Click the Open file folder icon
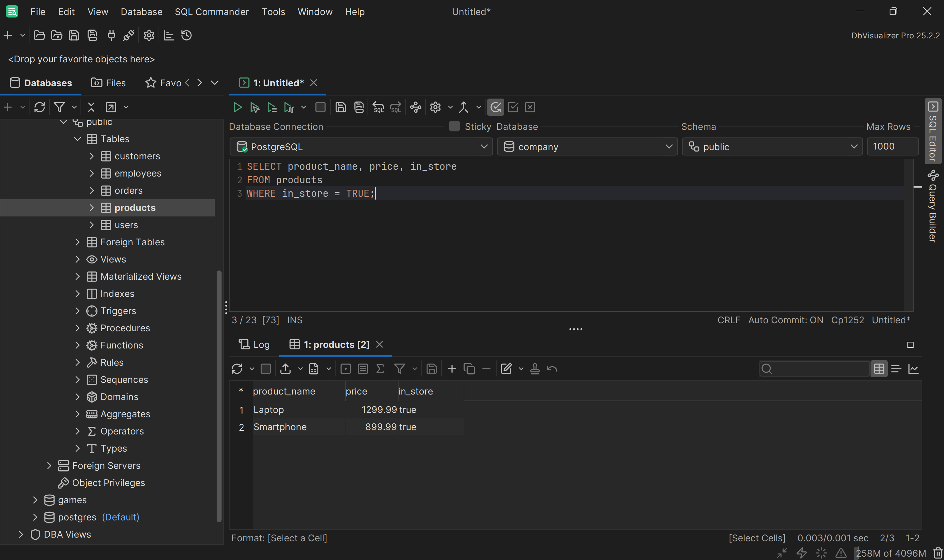 point(39,36)
